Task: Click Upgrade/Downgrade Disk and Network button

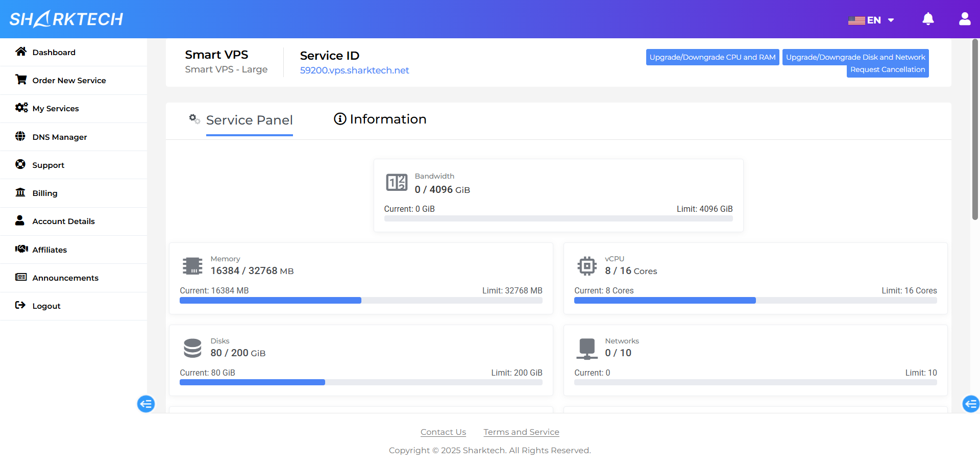Action: coord(855,57)
